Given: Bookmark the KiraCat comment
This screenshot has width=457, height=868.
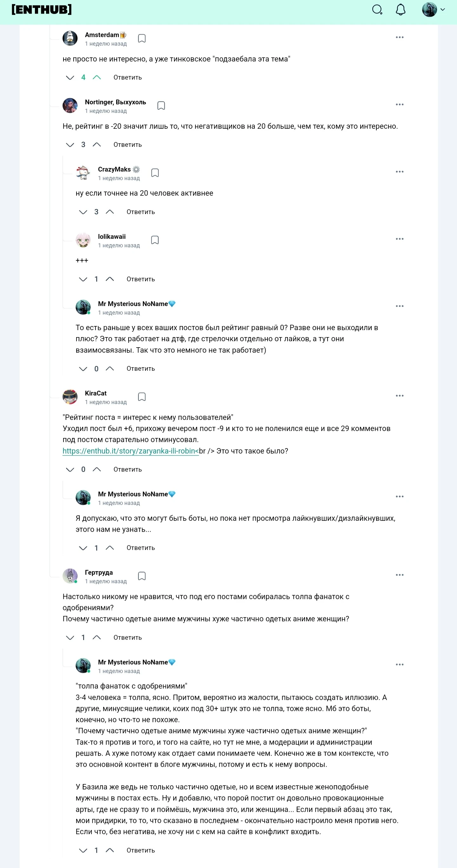Looking at the screenshot, I should click(x=142, y=397).
